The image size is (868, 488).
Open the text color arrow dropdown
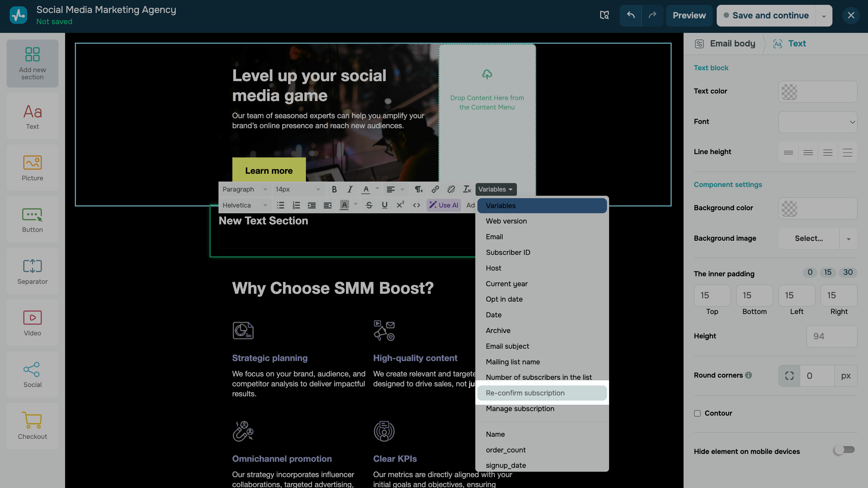377,189
